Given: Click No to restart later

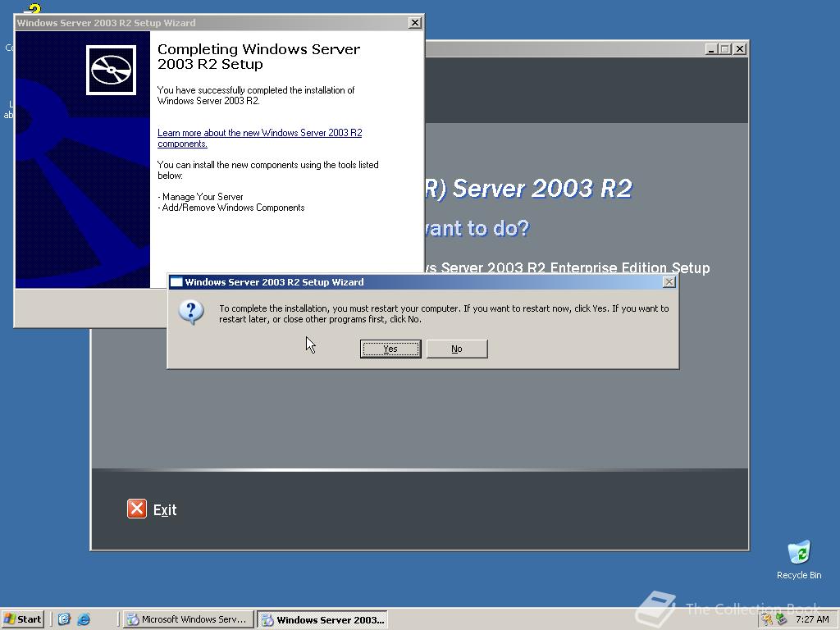Looking at the screenshot, I should coord(456,349).
